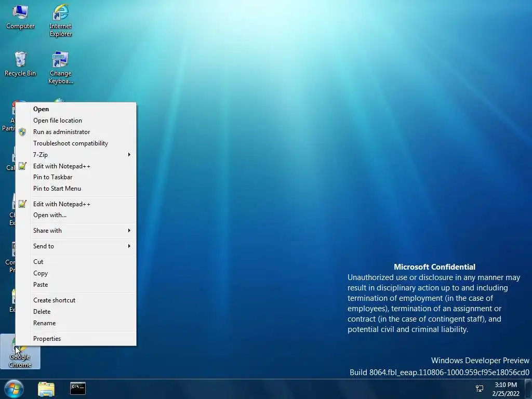The image size is (532, 399).
Task: Select the Recycle Bin icon
Action: pyautogui.click(x=20, y=64)
